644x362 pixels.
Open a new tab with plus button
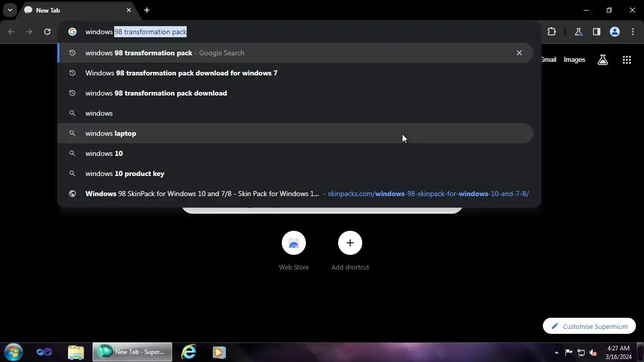tap(147, 10)
